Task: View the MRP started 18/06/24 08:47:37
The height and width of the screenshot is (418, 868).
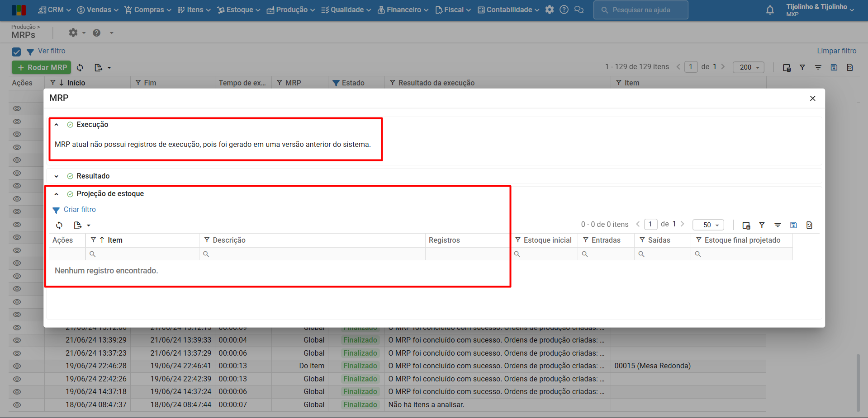Action: [x=17, y=405]
